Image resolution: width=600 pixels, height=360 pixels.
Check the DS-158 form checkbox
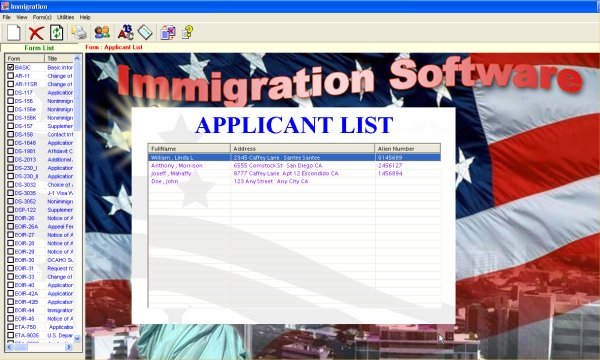coord(10,134)
